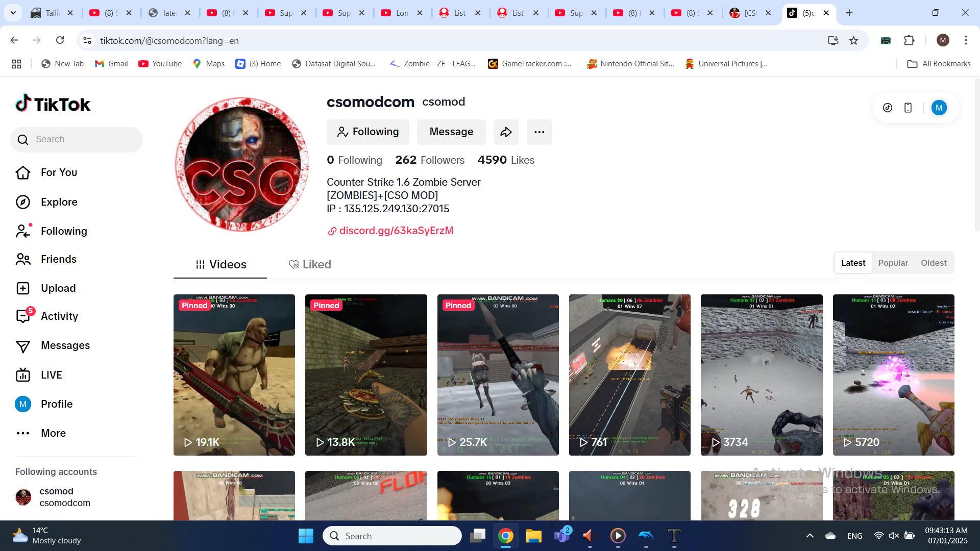Bookmark page with the star icon

click(x=853, y=40)
